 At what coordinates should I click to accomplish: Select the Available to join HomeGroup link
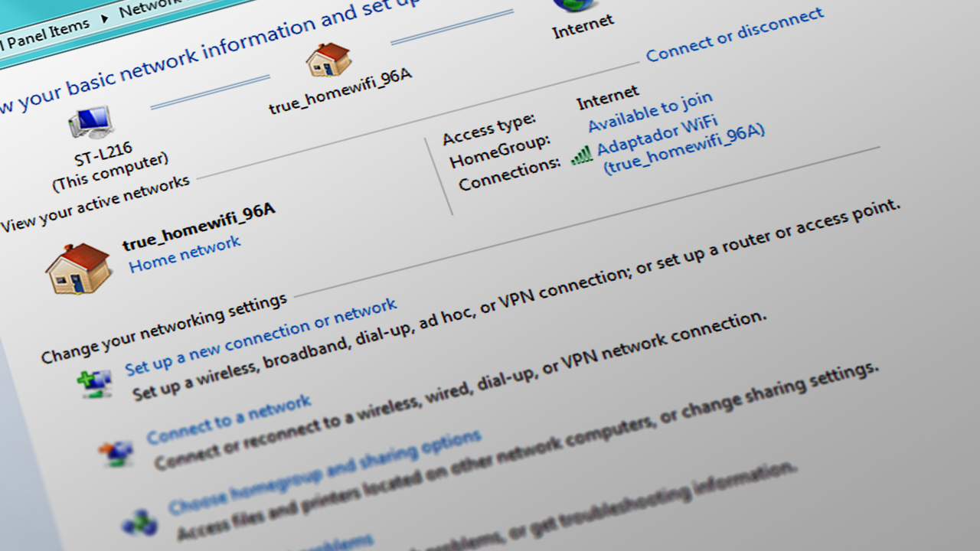[x=650, y=112]
